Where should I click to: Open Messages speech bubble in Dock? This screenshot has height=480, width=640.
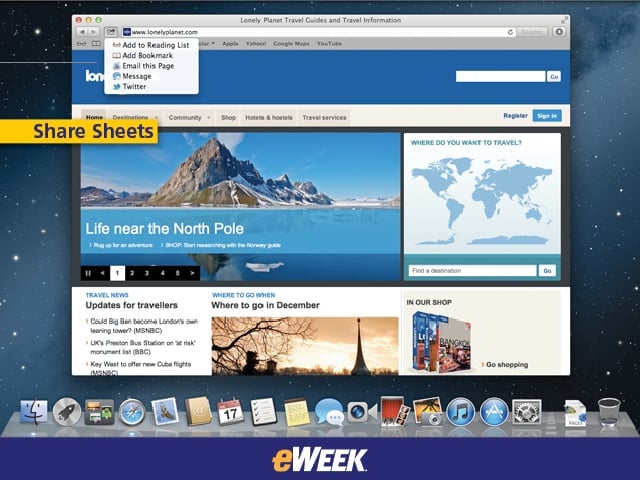[x=329, y=412]
